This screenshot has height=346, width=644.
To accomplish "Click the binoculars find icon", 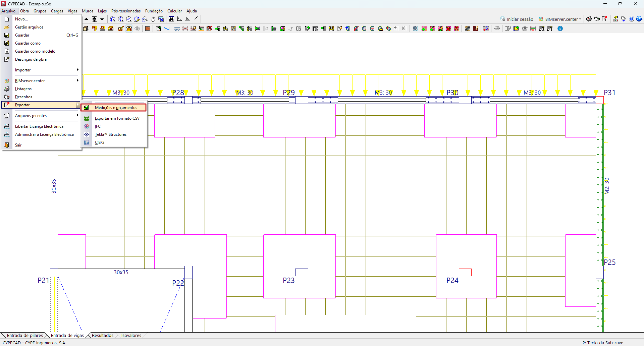I will coord(171,19).
